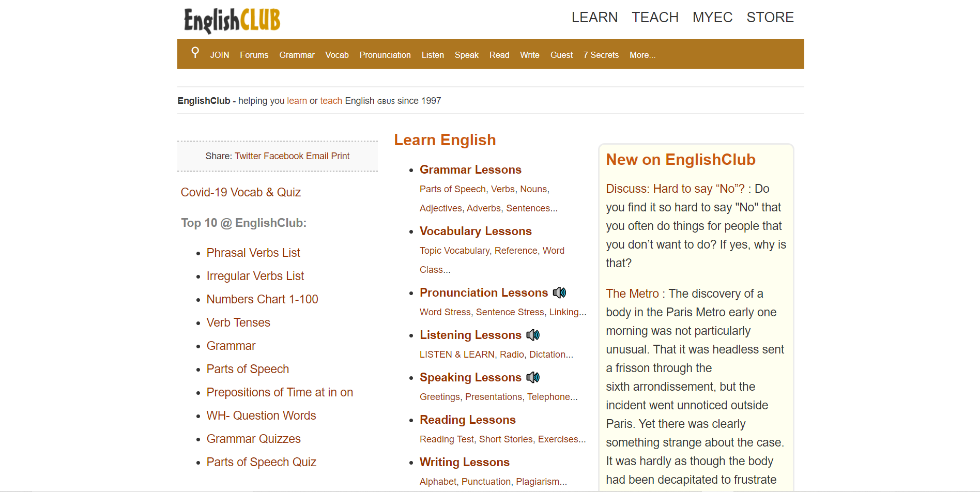This screenshot has width=980, height=492.
Task: Click Sentences... under Grammar Lessons
Action: coord(532,208)
